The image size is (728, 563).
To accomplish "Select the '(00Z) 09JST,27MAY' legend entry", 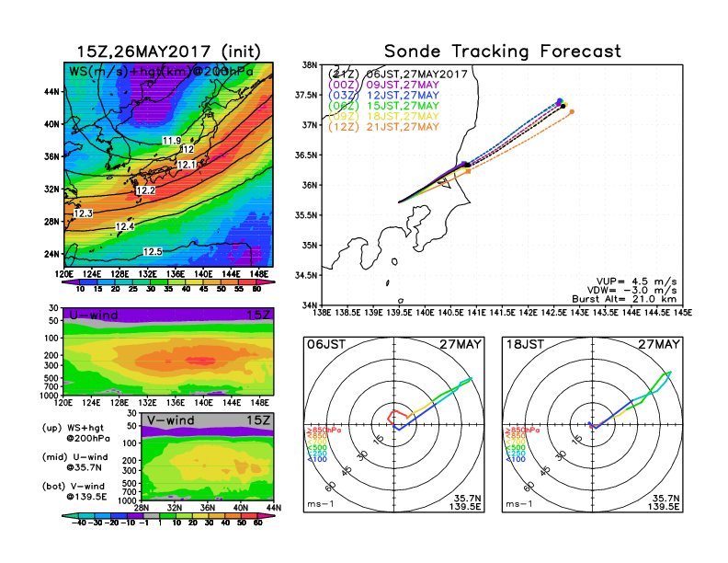I will [383, 85].
